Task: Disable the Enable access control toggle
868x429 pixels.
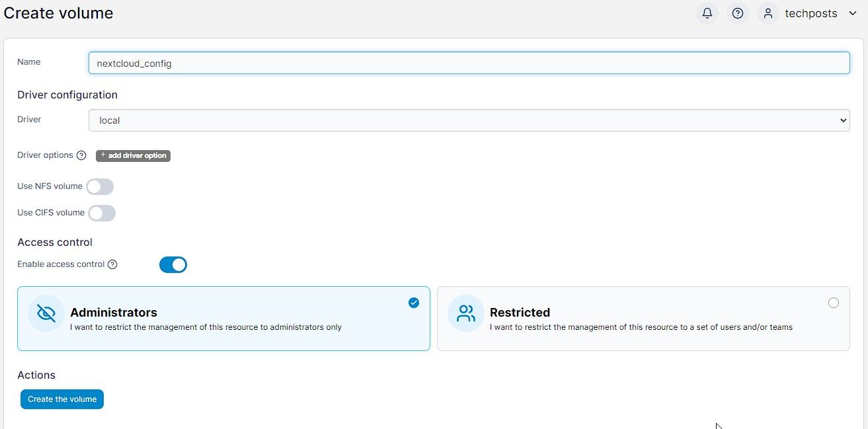Action: click(x=173, y=264)
